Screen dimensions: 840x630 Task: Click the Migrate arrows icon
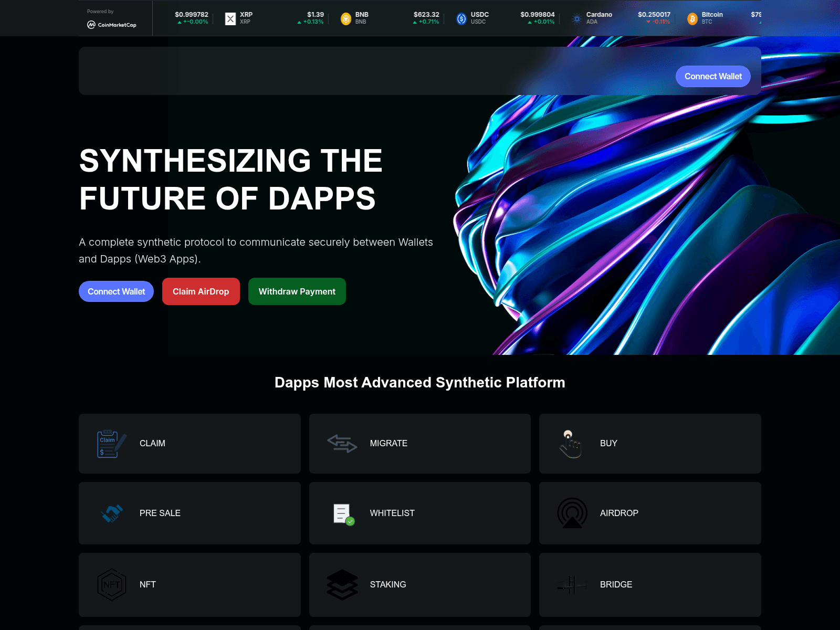342,444
